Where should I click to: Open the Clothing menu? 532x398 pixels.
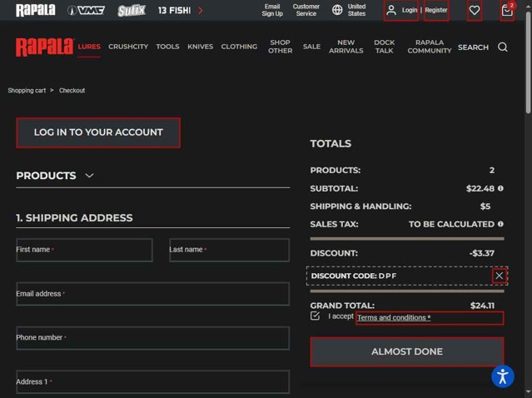point(239,47)
